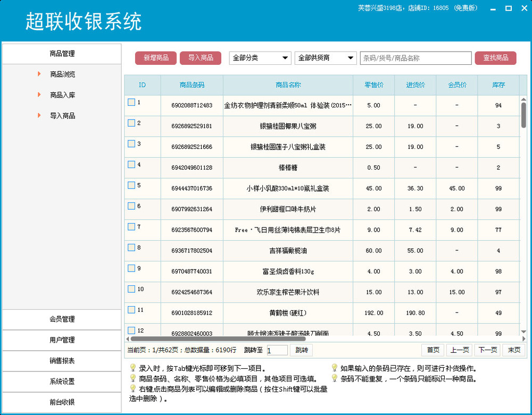Open the 前台收银 sidebar section
This screenshot has width=532, height=415.
pos(62,402)
